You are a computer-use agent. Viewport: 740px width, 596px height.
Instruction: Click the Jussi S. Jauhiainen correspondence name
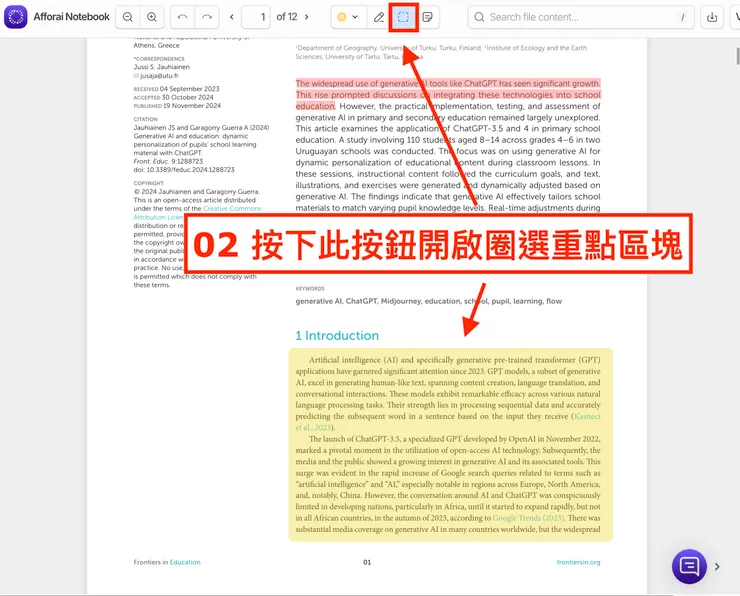(x=161, y=67)
